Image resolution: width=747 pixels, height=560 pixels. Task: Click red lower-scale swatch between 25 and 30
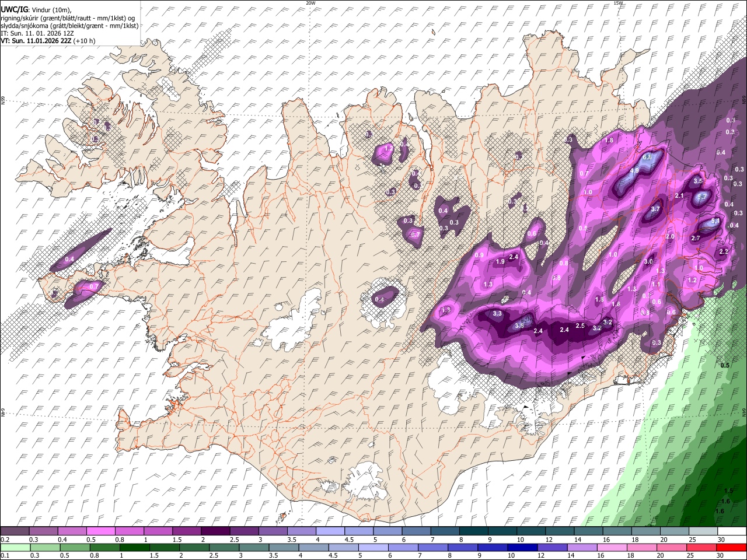tap(701, 547)
